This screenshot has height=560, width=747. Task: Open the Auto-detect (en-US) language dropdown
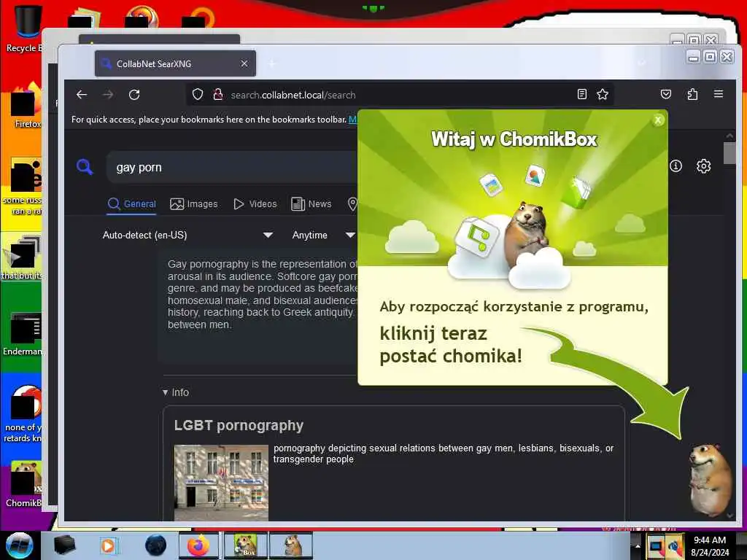click(x=187, y=235)
